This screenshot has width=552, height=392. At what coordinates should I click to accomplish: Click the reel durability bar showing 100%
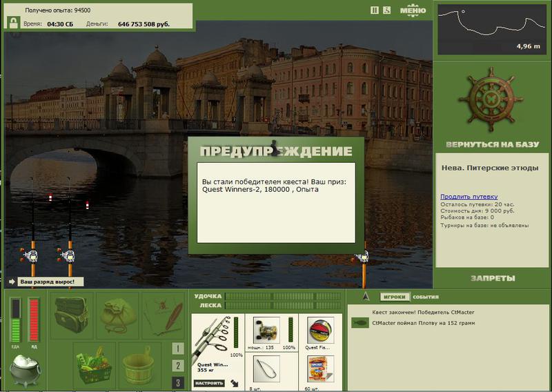pos(290,330)
